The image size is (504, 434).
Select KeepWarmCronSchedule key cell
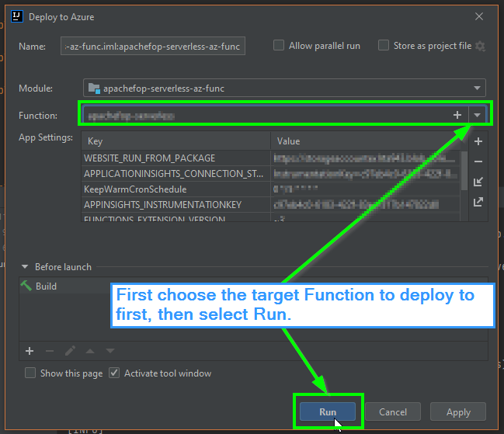(x=176, y=189)
